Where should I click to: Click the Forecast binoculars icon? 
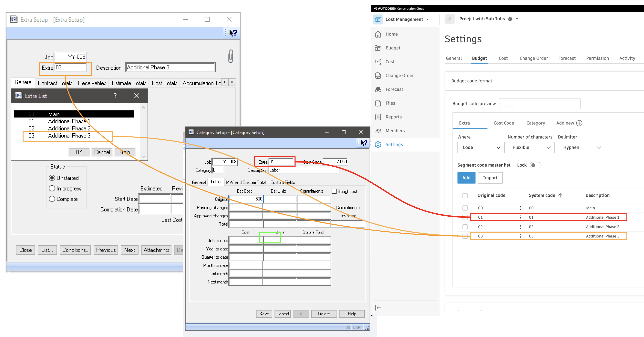[378, 89]
